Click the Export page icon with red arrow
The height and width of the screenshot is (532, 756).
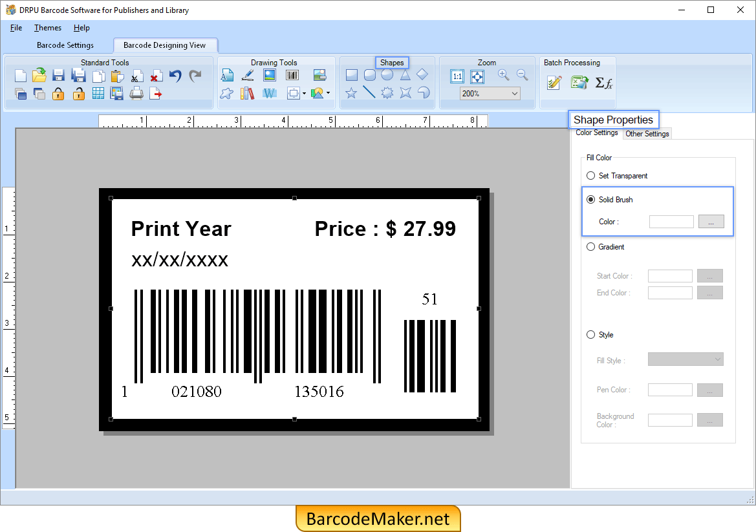(156, 94)
